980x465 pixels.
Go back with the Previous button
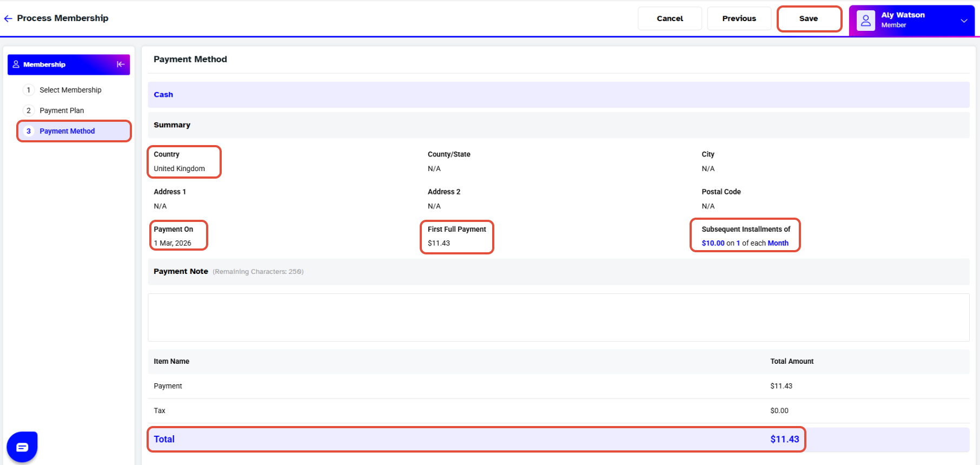tap(739, 18)
